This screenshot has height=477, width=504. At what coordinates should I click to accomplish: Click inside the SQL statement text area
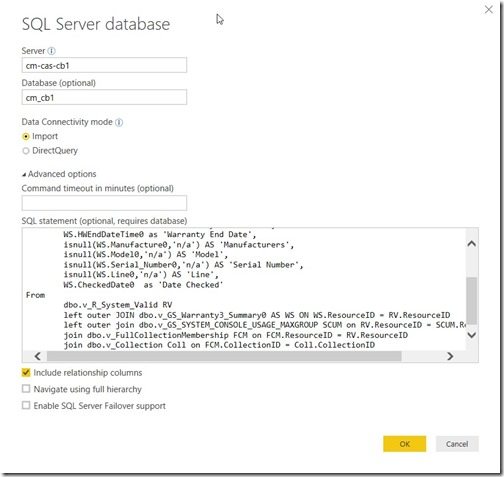244,289
